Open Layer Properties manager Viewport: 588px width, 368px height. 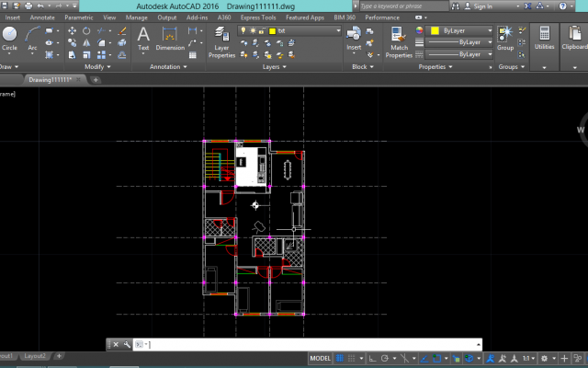[221, 42]
